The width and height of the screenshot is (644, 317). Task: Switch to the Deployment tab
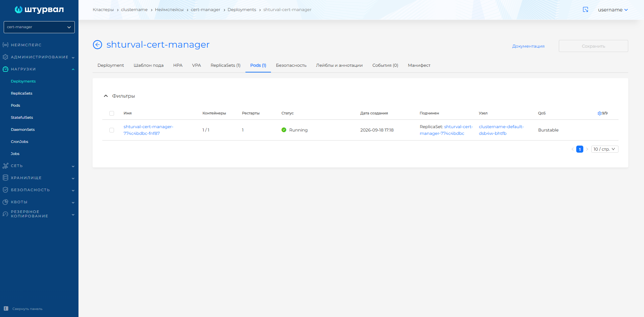point(111,65)
